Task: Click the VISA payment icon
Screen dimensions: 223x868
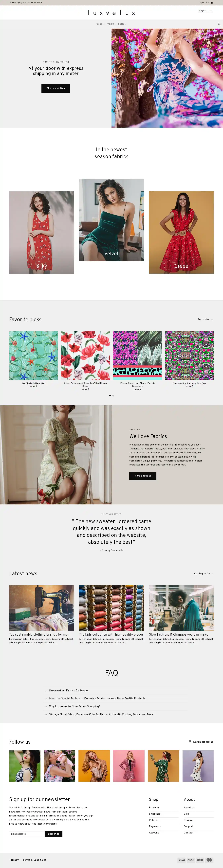Action: point(182,860)
